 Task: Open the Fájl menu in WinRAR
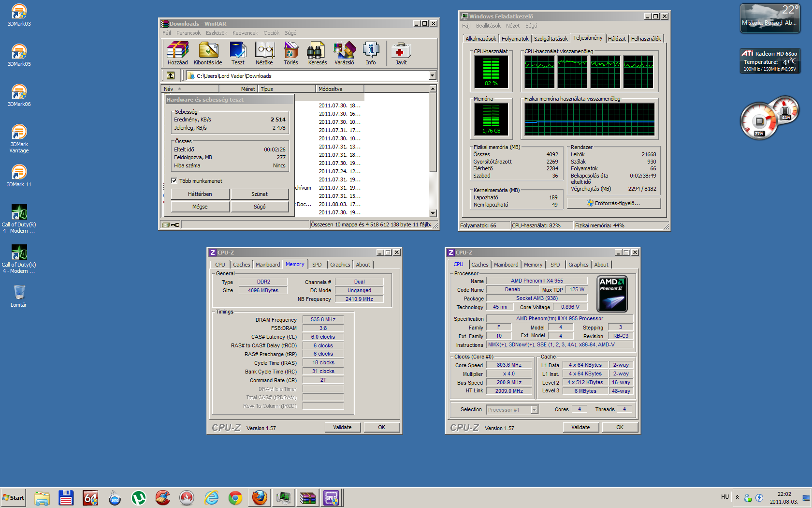click(x=167, y=33)
